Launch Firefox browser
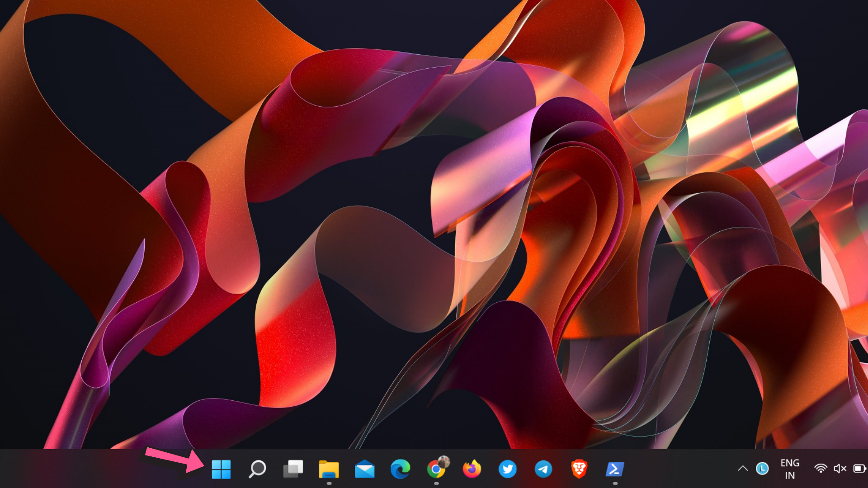Screen dimensions: 868x488 tap(472, 469)
